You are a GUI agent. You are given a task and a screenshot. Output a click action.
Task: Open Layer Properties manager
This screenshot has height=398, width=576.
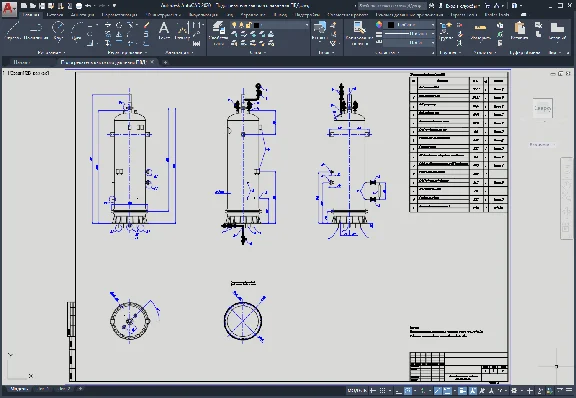point(219,32)
